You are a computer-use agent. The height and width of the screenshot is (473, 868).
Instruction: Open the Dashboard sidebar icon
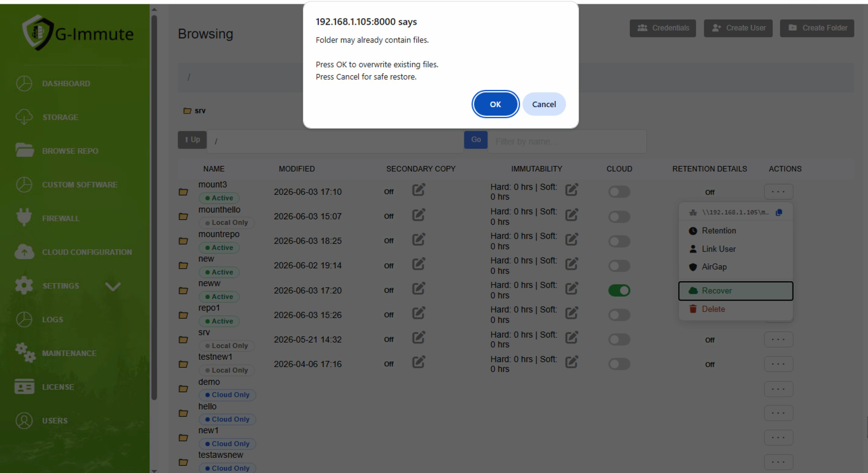[x=24, y=84]
